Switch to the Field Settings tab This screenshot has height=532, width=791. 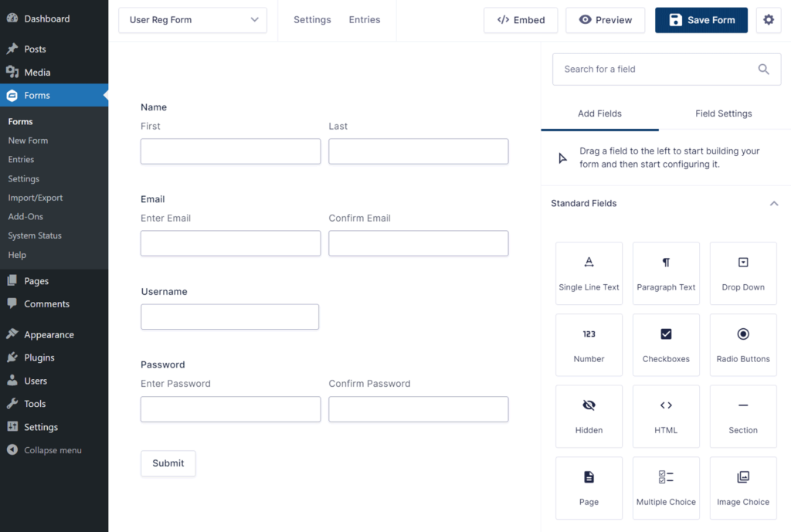tap(723, 114)
